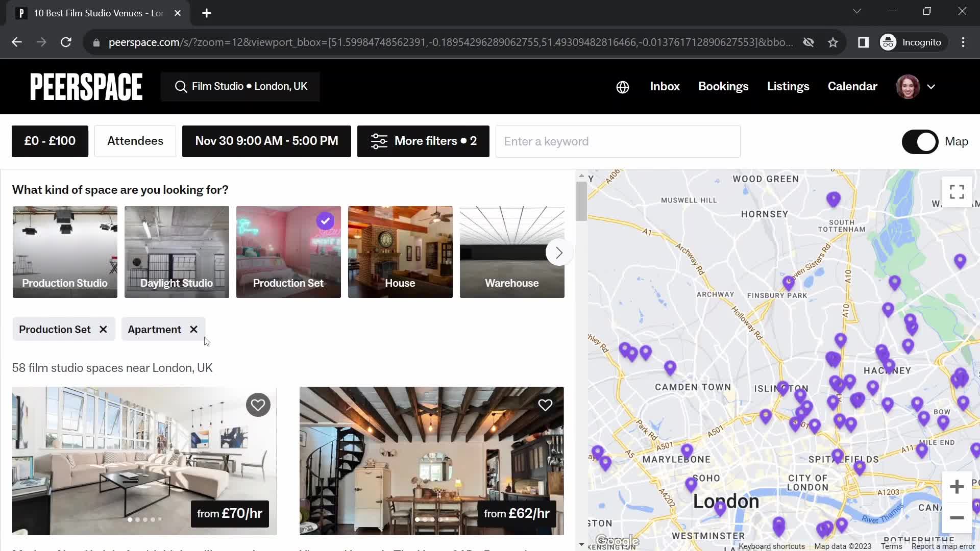Click the heart/favorite icon on first listing

(x=258, y=405)
